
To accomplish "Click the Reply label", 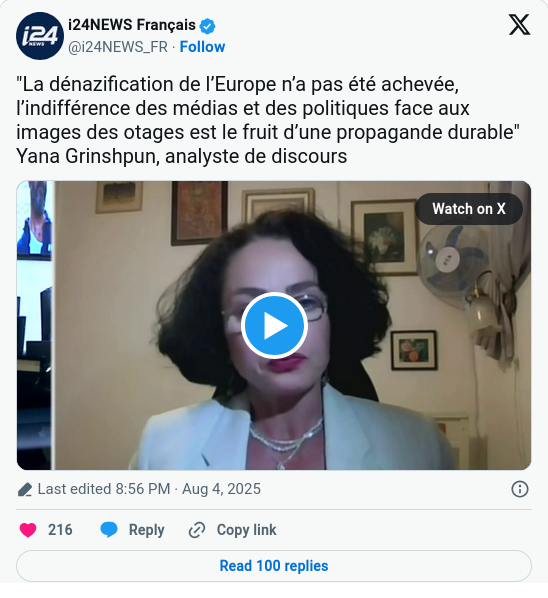I will (146, 530).
